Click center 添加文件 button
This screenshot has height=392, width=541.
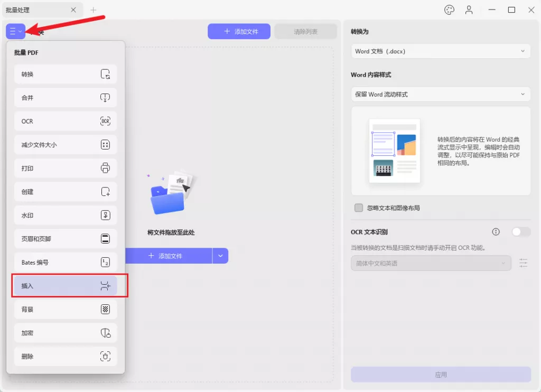pyautogui.click(x=169, y=256)
